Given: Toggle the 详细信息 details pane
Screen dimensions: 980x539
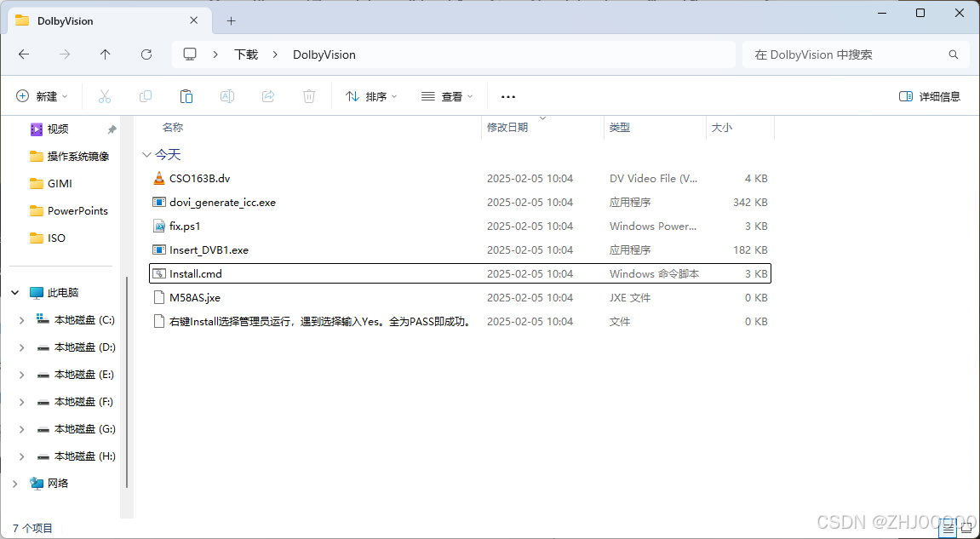Looking at the screenshot, I should [x=930, y=96].
